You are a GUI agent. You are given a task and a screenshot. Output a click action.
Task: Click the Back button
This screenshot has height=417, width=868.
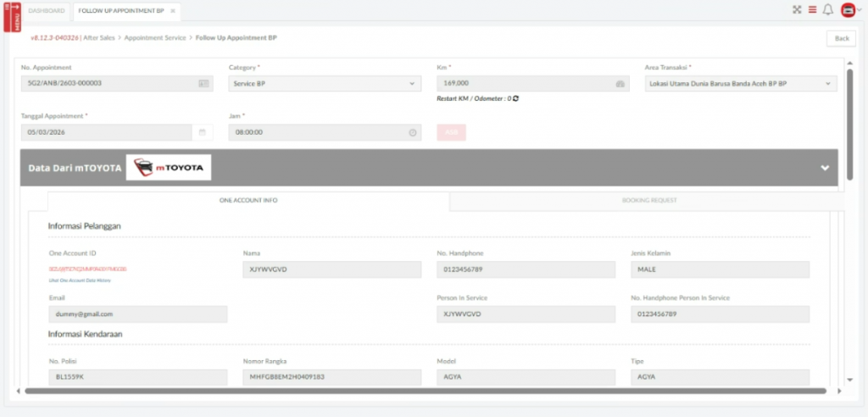tap(841, 38)
